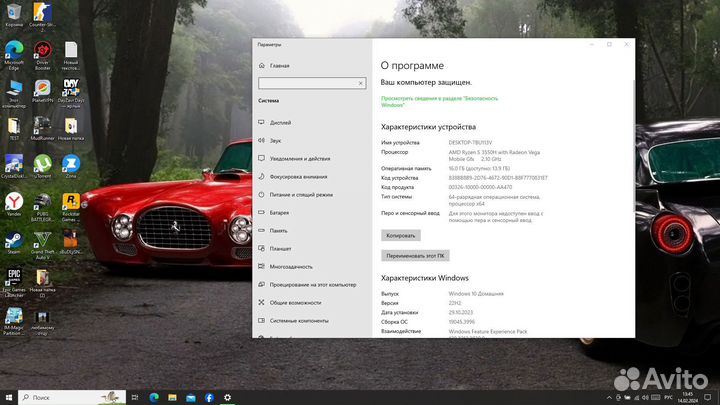Viewport: 720px width, 405px height.
Task: Launch Driver Booster from desktop
Action: pyautogui.click(x=42, y=55)
